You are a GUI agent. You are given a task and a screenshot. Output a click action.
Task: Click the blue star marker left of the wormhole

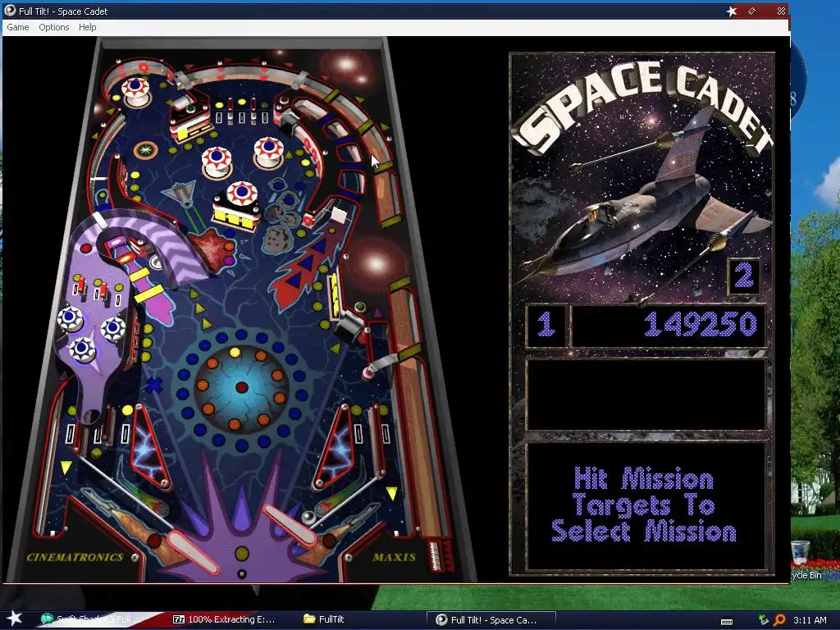(x=154, y=385)
